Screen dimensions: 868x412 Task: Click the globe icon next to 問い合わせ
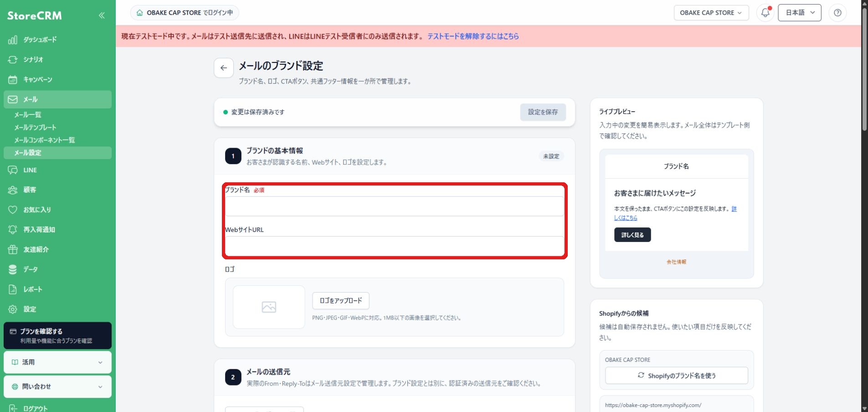pyautogui.click(x=15, y=386)
